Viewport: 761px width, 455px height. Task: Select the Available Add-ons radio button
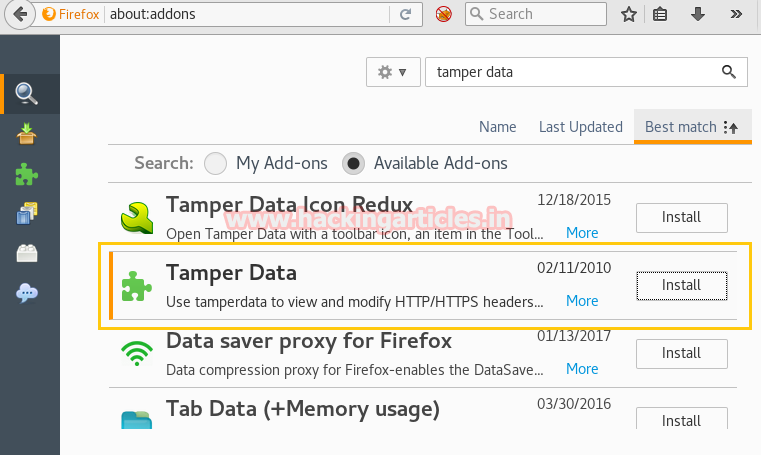[x=353, y=163]
